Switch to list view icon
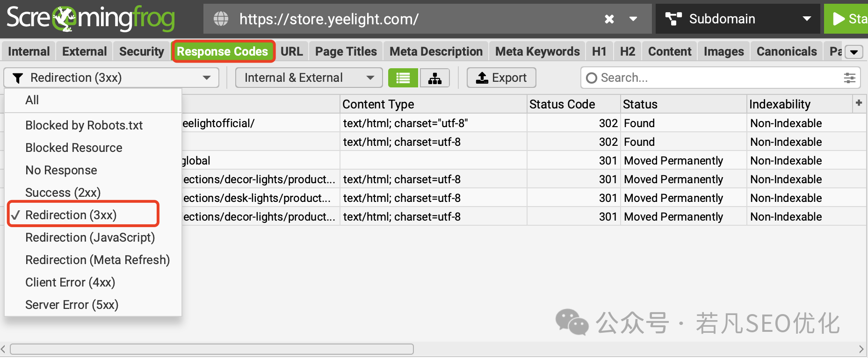 (x=403, y=78)
